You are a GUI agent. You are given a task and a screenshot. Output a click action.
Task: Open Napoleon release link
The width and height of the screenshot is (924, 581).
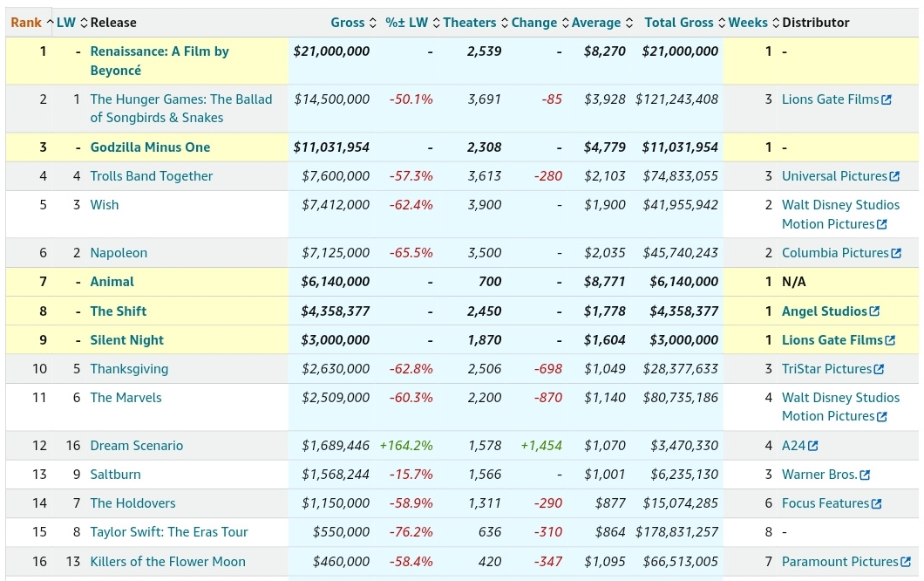pyautogui.click(x=119, y=253)
